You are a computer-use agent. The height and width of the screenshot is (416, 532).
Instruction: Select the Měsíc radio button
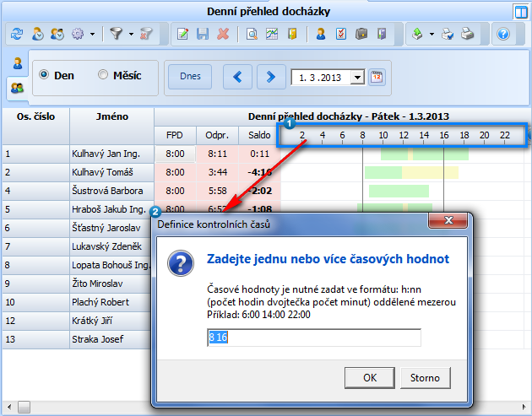pyautogui.click(x=102, y=74)
